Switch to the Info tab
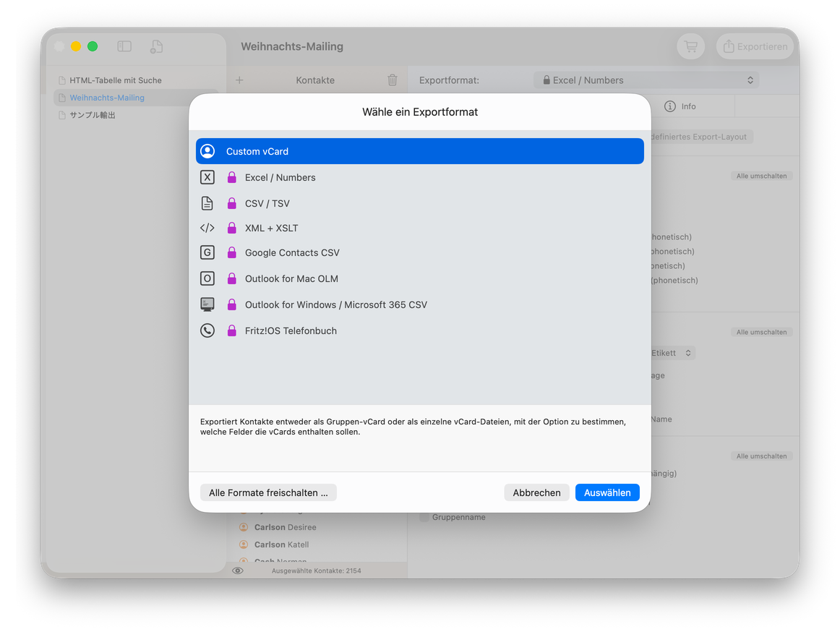 [680, 106]
